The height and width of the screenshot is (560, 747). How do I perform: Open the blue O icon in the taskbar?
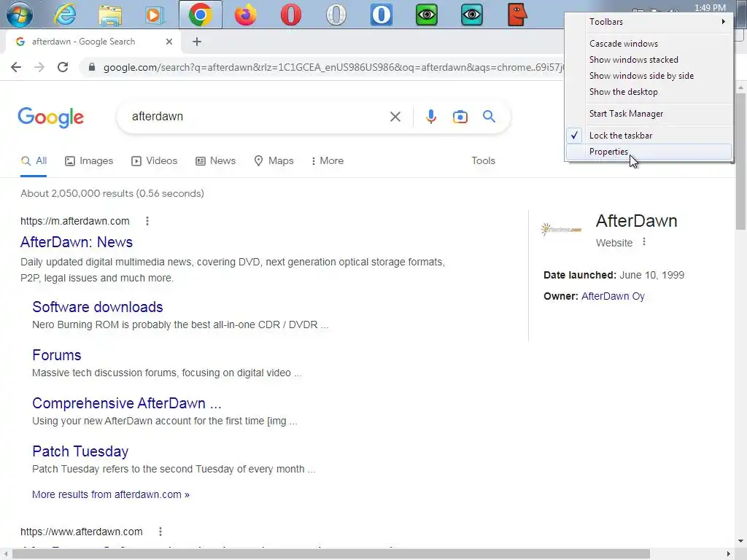381,15
